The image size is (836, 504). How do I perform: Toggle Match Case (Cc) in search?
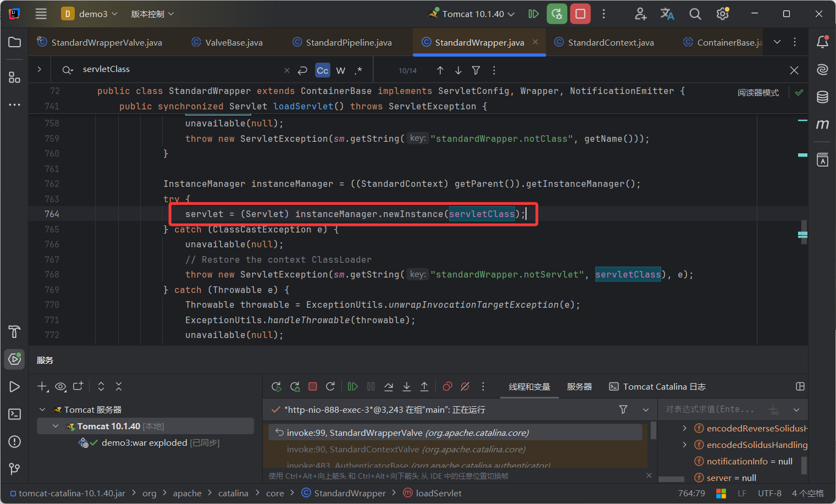(323, 70)
